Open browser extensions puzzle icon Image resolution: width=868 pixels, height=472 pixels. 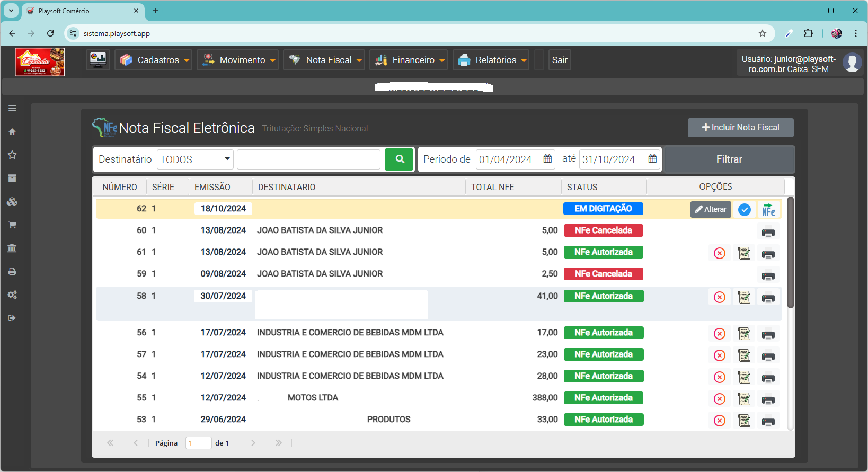pos(808,33)
